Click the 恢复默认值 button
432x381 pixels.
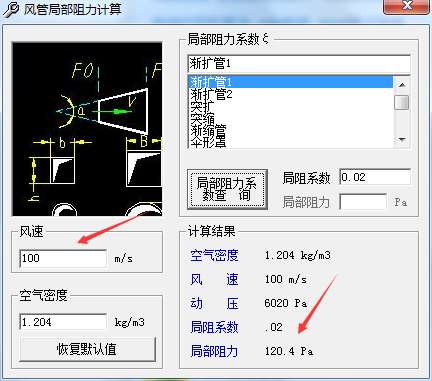[87, 349]
